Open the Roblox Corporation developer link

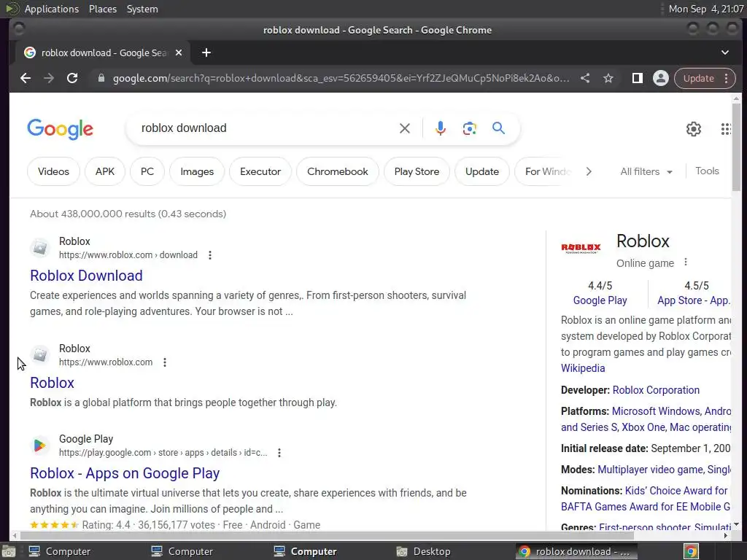(x=656, y=390)
